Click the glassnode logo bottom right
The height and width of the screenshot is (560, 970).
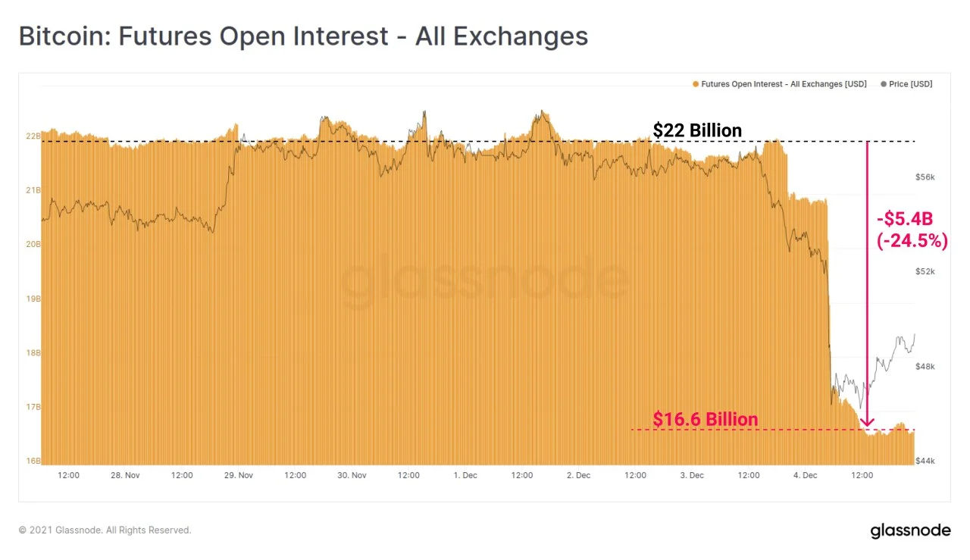coord(910,530)
